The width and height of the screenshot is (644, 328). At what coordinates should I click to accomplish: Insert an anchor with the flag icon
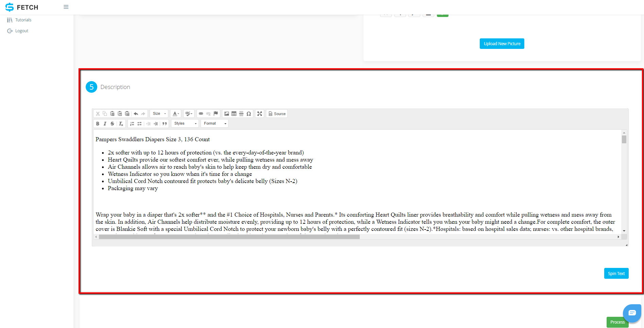click(x=216, y=114)
